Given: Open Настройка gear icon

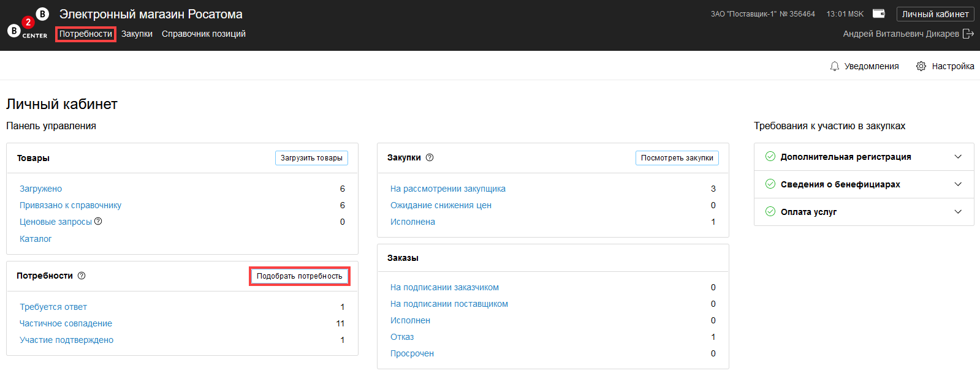Looking at the screenshot, I should point(921,66).
